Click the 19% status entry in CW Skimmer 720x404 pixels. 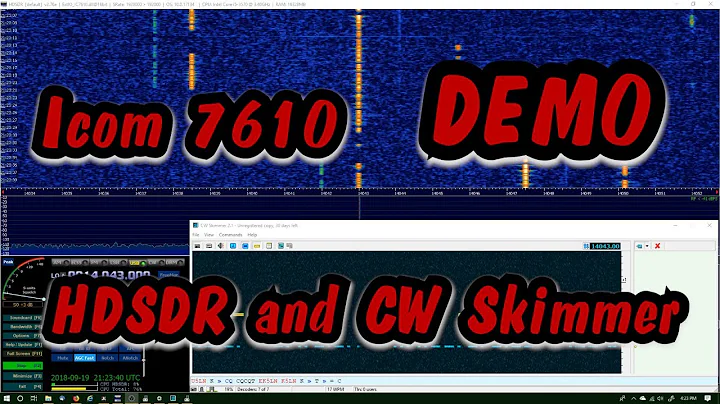(x=229, y=389)
